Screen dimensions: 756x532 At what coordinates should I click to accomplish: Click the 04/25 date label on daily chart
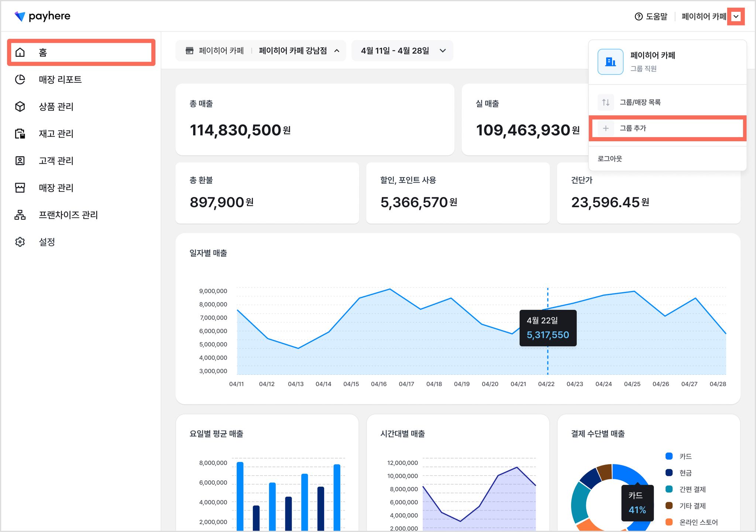click(x=632, y=384)
